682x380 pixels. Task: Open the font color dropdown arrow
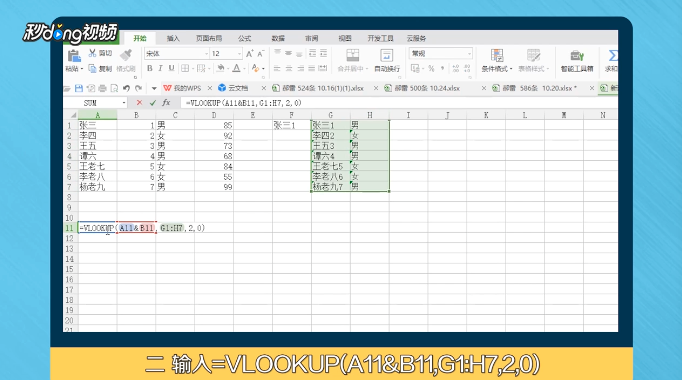pyautogui.click(x=244, y=69)
